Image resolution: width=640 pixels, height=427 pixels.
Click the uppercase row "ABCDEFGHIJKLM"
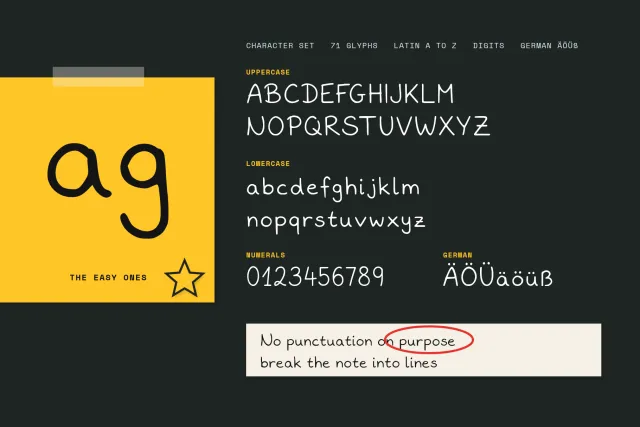350,93
